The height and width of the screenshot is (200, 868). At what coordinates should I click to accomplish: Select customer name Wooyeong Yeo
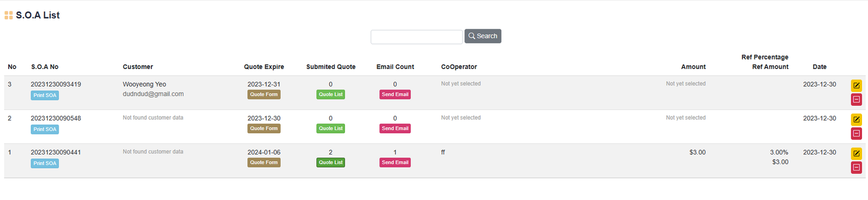(x=144, y=84)
